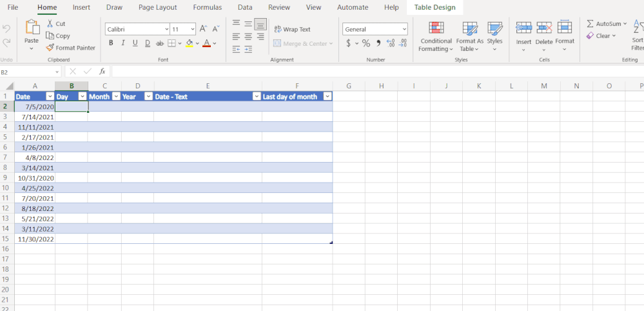Click into the formula bar
The image size is (644, 311).
378,72
